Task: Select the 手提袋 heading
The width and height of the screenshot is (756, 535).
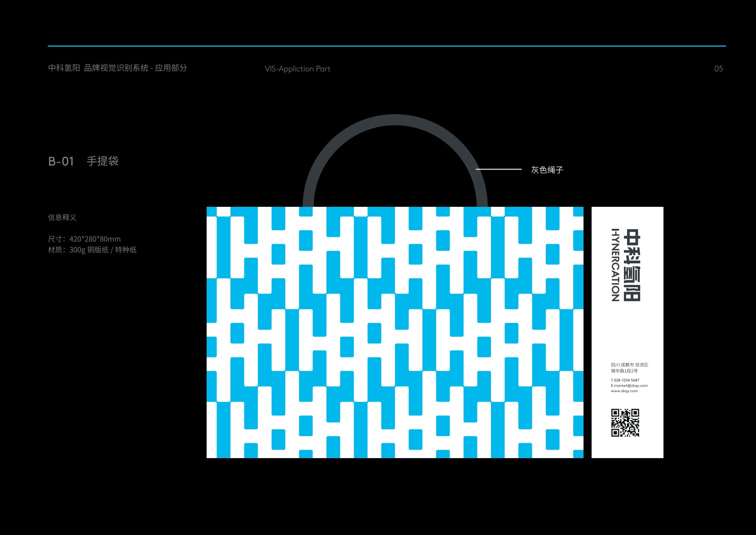Action: (x=102, y=161)
